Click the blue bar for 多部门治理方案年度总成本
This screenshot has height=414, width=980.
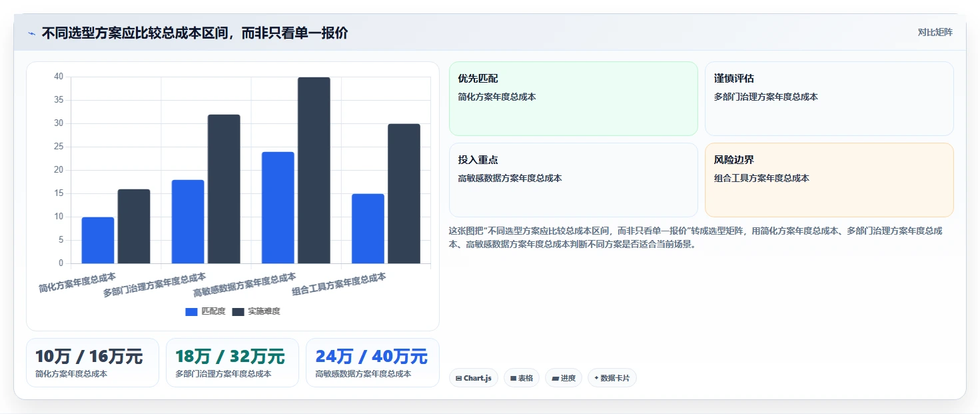pos(188,221)
